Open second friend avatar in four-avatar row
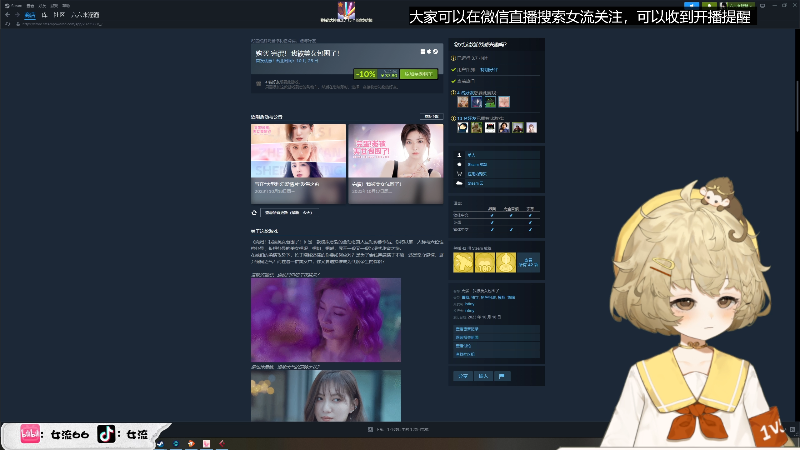The height and width of the screenshot is (450, 800). pos(477,102)
